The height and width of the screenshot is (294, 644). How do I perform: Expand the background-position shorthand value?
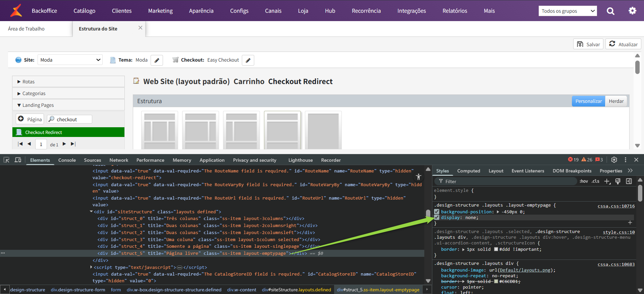pyautogui.click(x=498, y=212)
